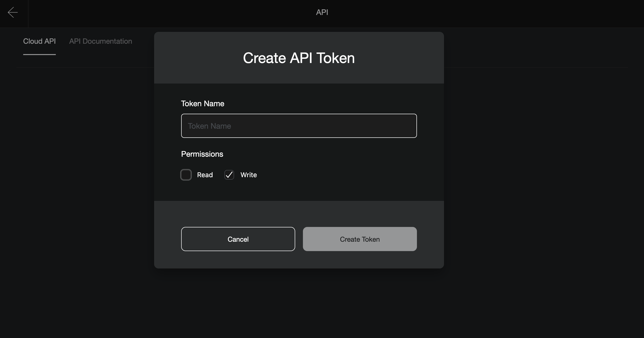Click the Create API Token dialog title
This screenshot has height=338, width=644.
pyautogui.click(x=299, y=58)
